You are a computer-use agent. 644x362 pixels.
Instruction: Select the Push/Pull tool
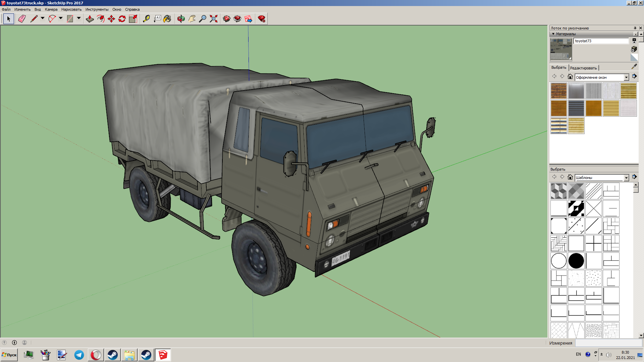90,19
